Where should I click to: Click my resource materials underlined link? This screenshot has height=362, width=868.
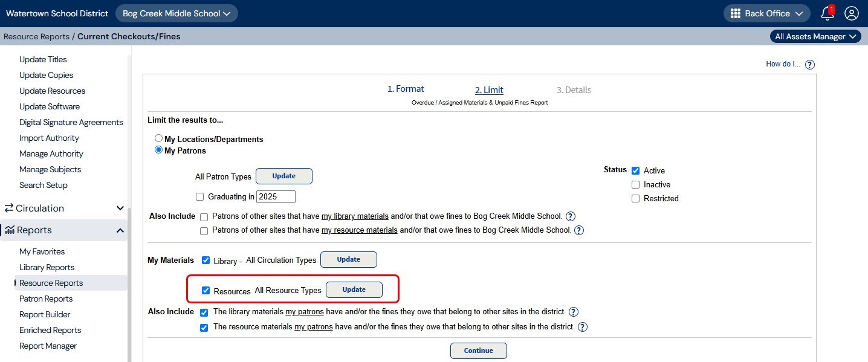point(359,230)
